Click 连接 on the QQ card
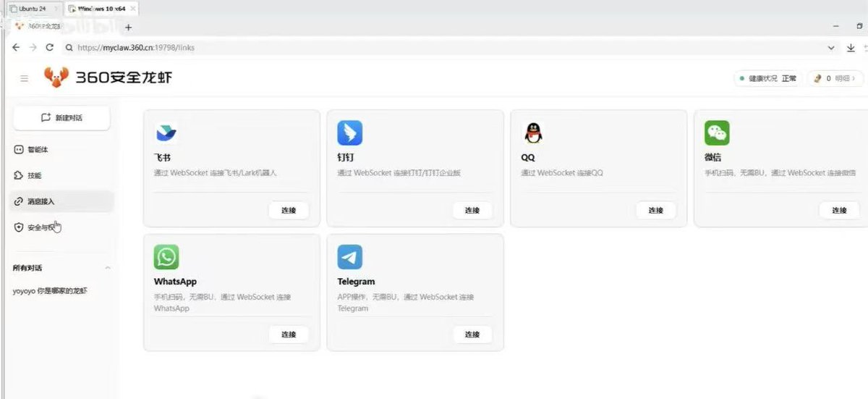Viewport: 868px width, 399px height. pos(656,210)
